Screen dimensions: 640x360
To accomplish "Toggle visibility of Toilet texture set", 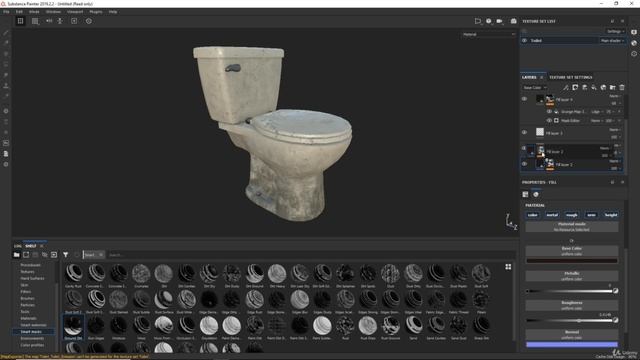I will (524, 40).
